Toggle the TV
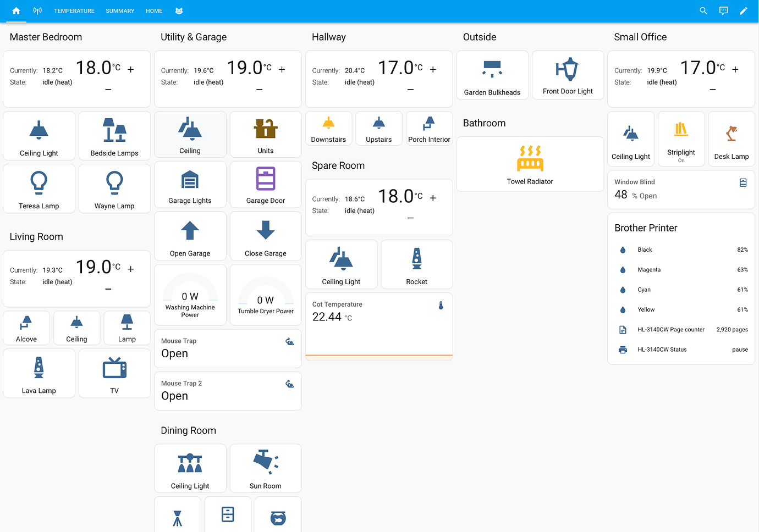This screenshot has width=759, height=532. tap(114, 373)
